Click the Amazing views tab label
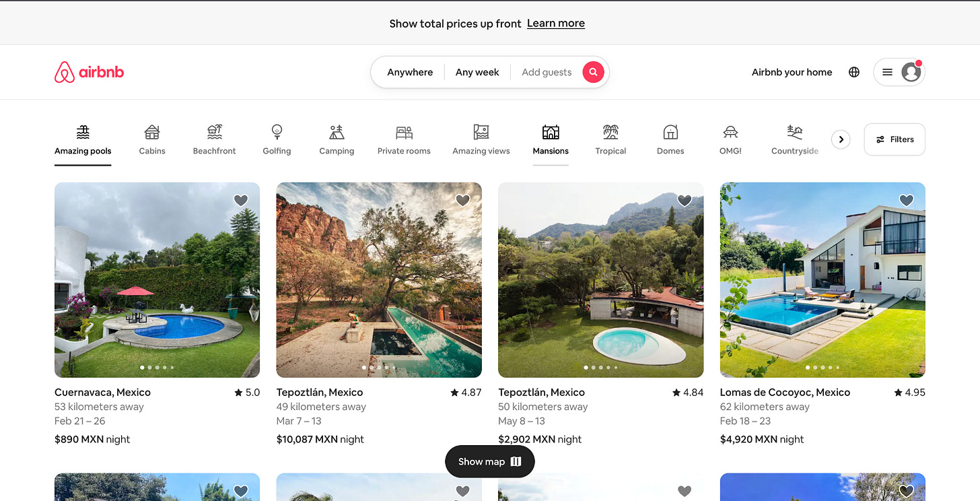Viewport: 980px width, 501px height. (x=481, y=151)
